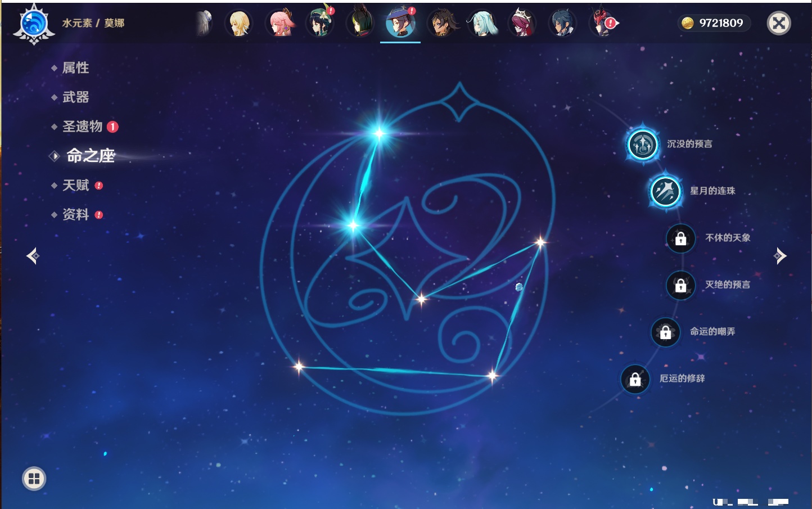Click the 星月的连珠 label
Image resolution: width=812 pixels, height=509 pixels.
coord(712,191)
